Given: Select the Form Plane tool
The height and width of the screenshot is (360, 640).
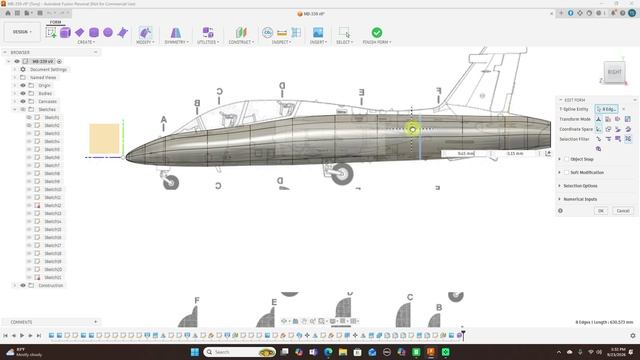Looking at the screenshot, I should pos(80,33).
